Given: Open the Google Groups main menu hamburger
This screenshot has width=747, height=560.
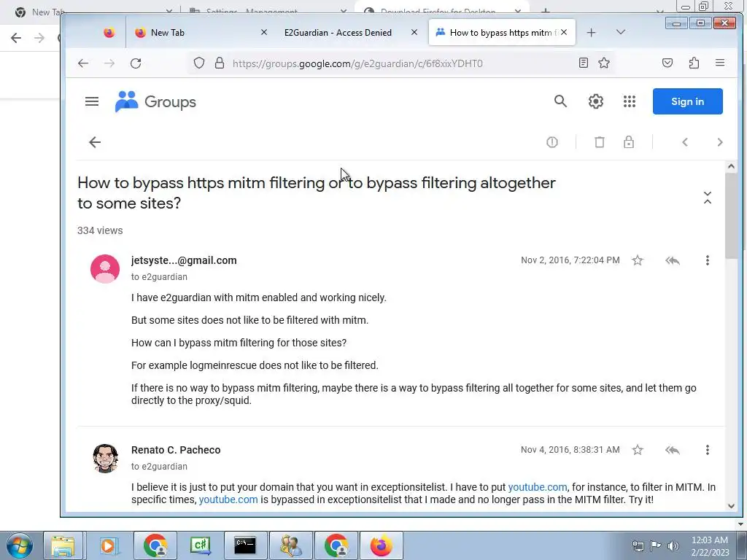Looking at the screenshot, I should coord(92,101).
